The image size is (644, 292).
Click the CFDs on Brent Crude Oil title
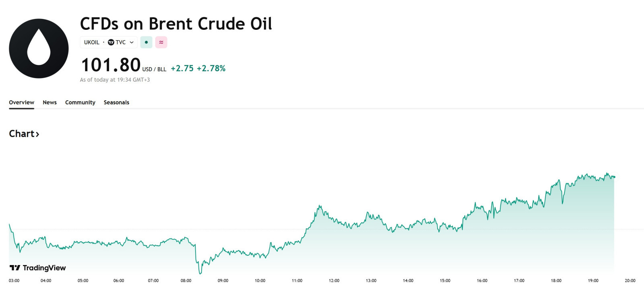[x=176, y=24]
